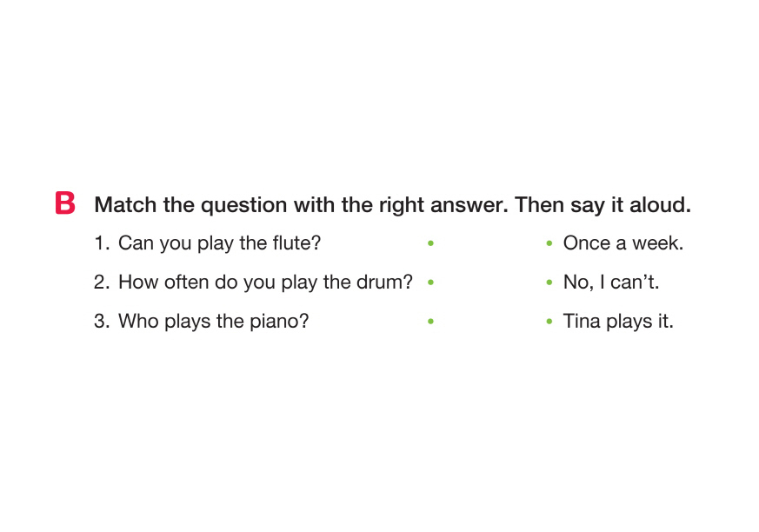Choose the answer 'Once a week.'

coord(623,243)
